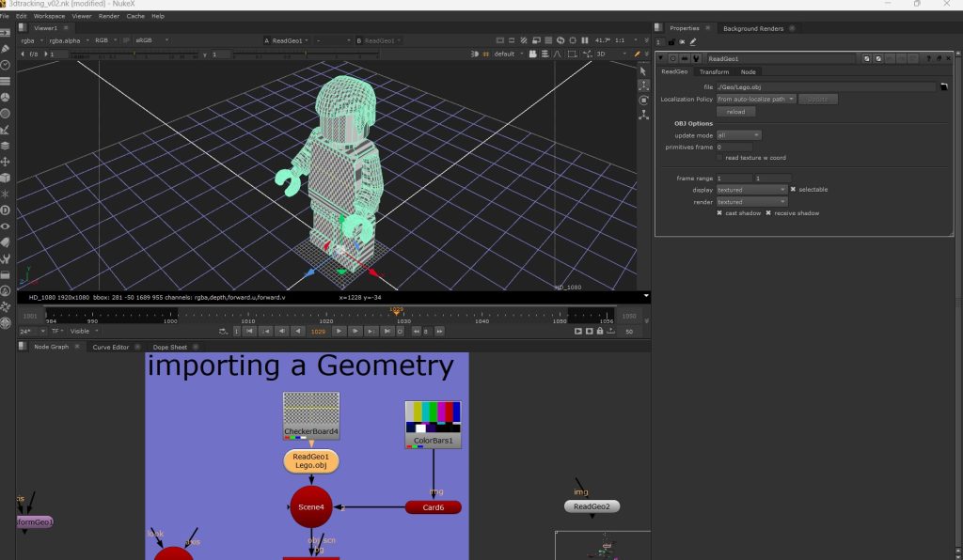Open the RGB display channels dropdown
The image size is (963, 560).
coord(105,41)
